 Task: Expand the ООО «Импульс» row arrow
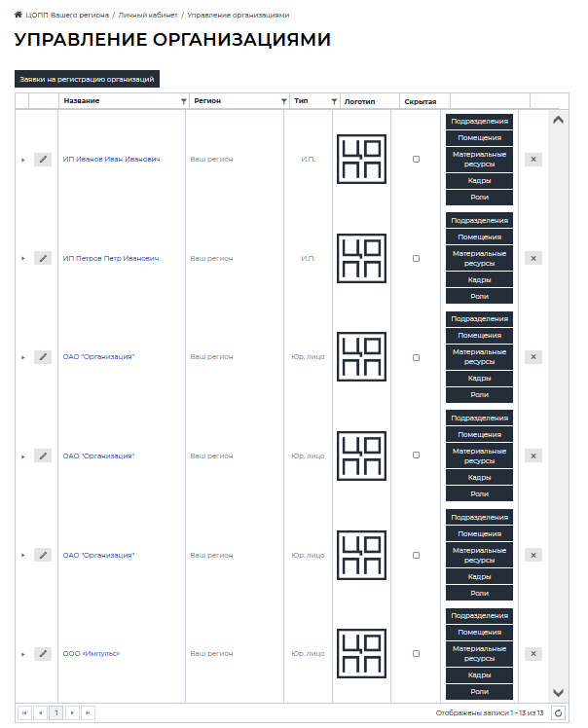click(22, 654)
